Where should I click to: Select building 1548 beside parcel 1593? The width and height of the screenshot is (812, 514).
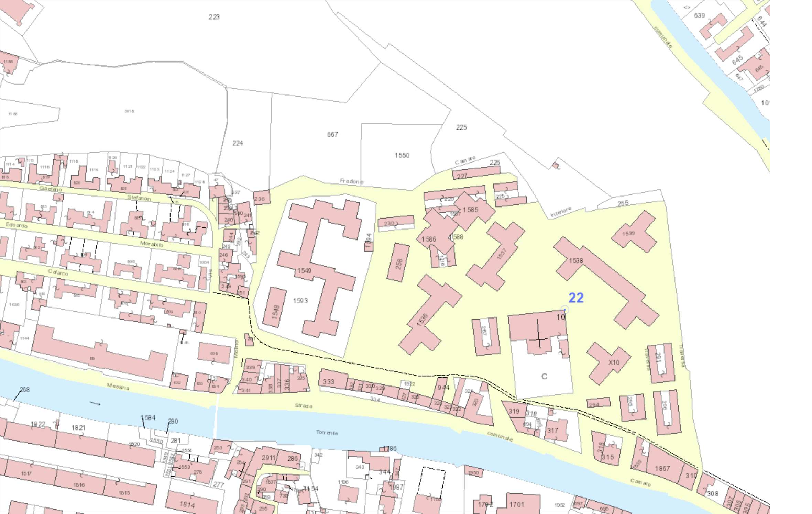pos(275,308)
